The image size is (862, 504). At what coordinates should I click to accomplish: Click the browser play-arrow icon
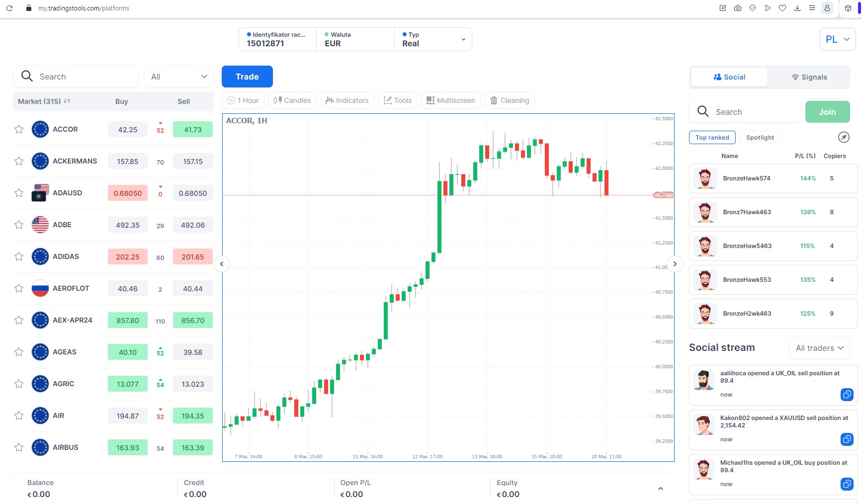pyautogui.click(x=768, y=8)
